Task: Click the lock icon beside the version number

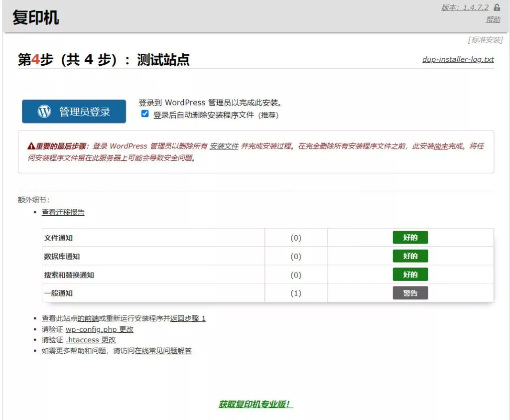Action: click(497, 7)
